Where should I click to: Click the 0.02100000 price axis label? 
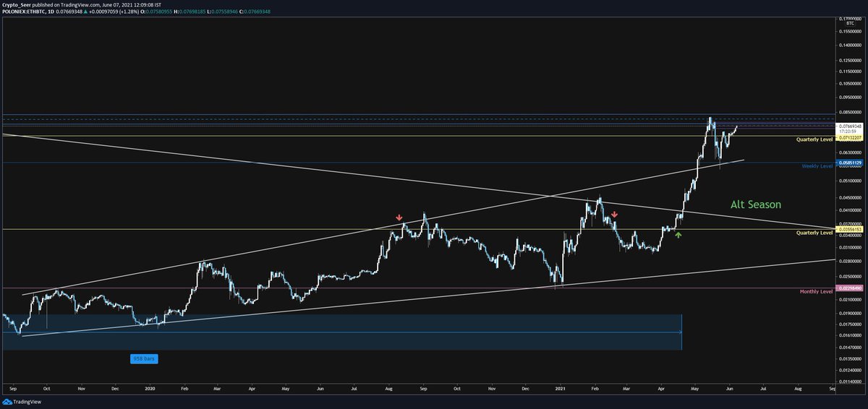(x=850, y=300)
